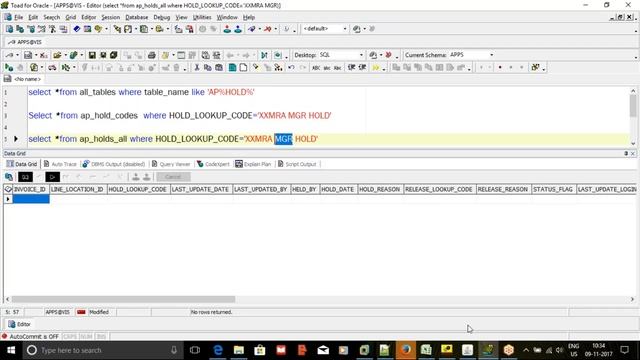
Task: Click the RELEASE_REASON column header
Action: click(503, 189)
